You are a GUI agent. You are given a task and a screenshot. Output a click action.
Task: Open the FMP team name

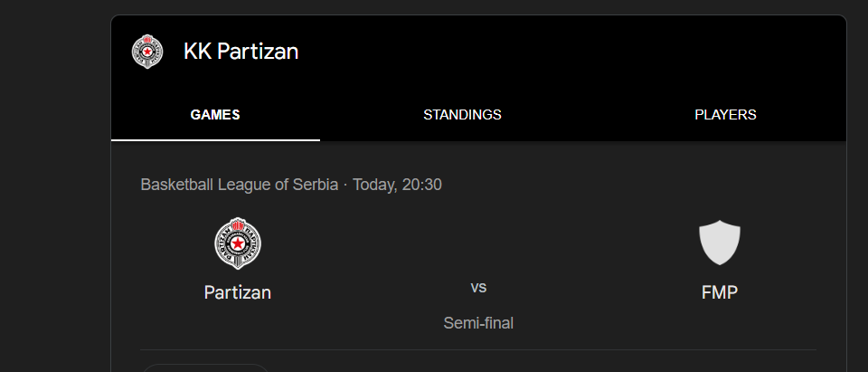click(720, 292)
